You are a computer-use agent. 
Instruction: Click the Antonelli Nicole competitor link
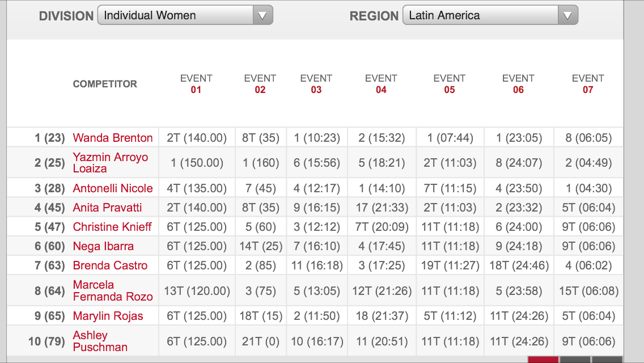[113, 188]
